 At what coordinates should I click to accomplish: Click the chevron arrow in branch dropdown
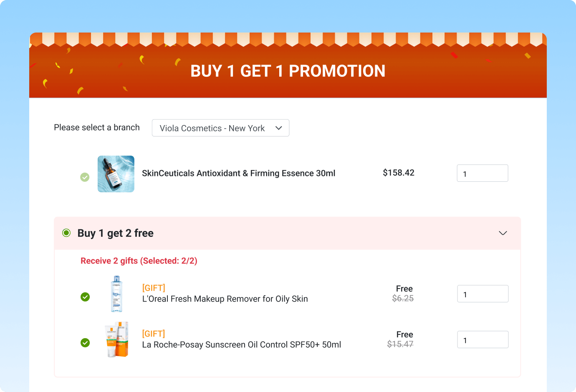tap(279, 128)
